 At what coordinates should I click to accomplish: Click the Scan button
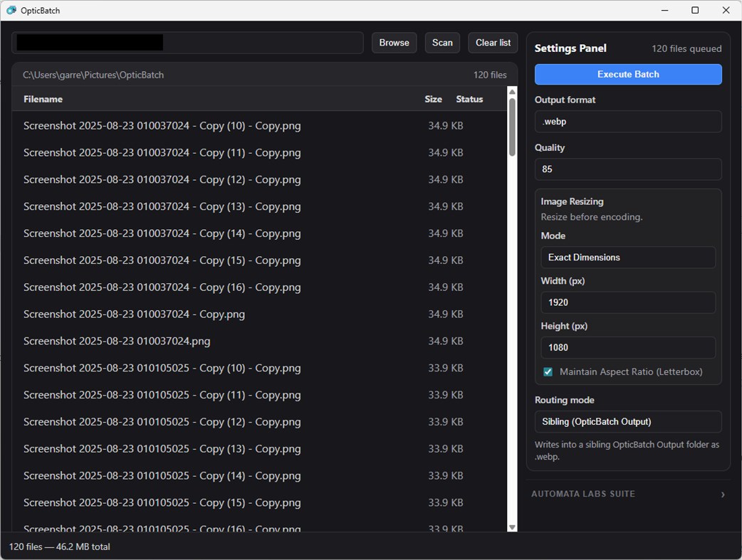click(x=442, y=42)
